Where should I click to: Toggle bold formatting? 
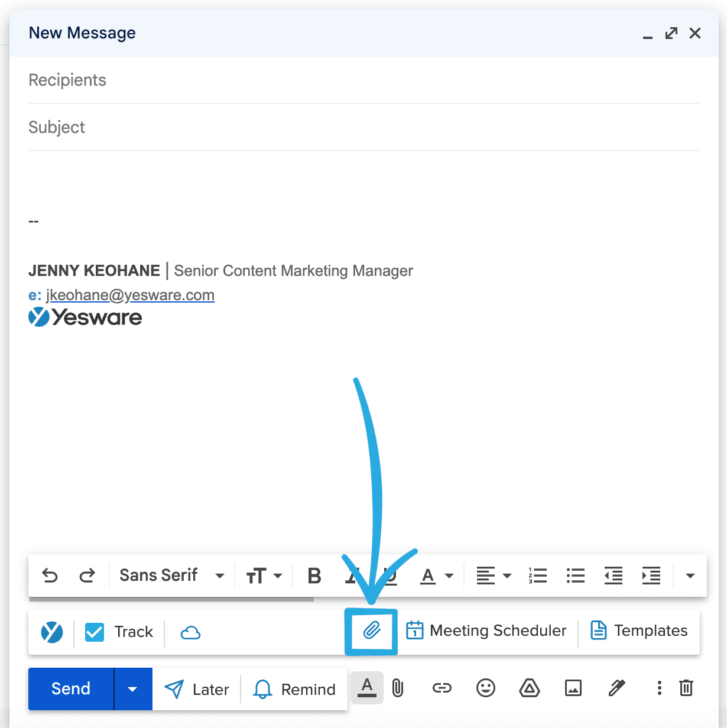click(x=314, y=576)
